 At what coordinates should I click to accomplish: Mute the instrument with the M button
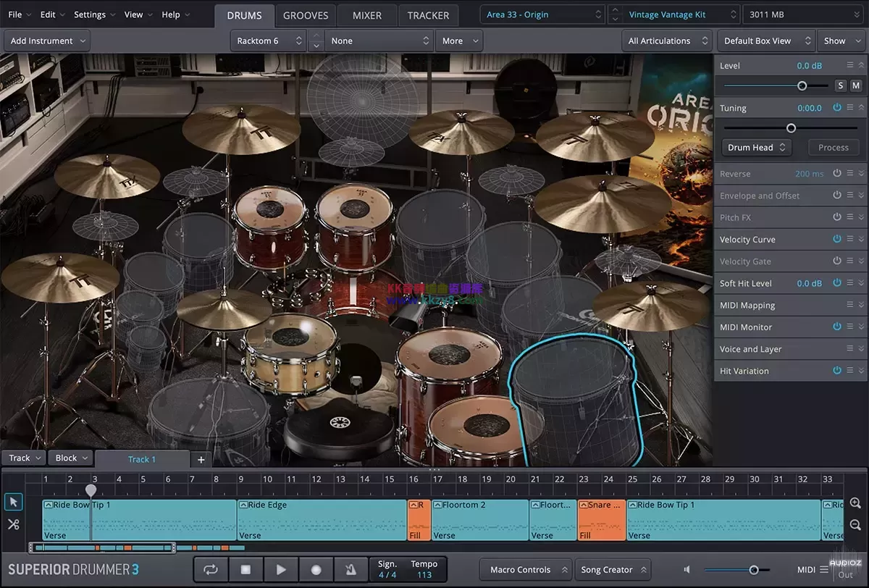pos(855,85)
